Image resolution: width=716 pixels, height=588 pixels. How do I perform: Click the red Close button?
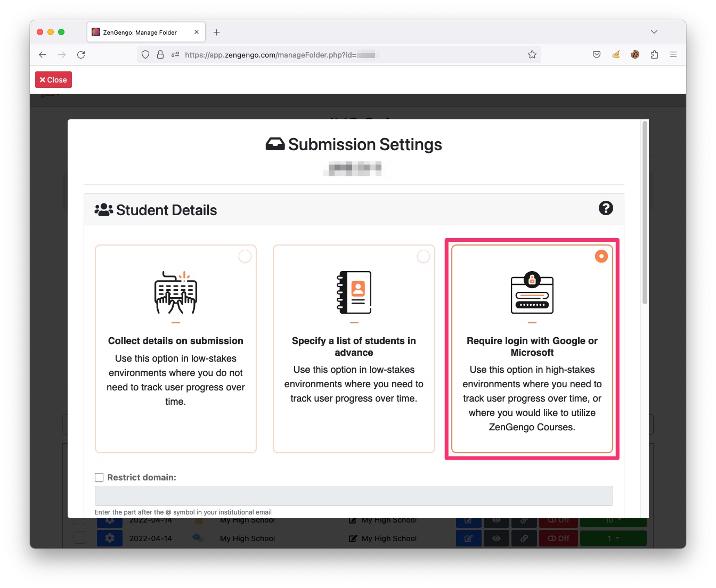tap(53, 80)
